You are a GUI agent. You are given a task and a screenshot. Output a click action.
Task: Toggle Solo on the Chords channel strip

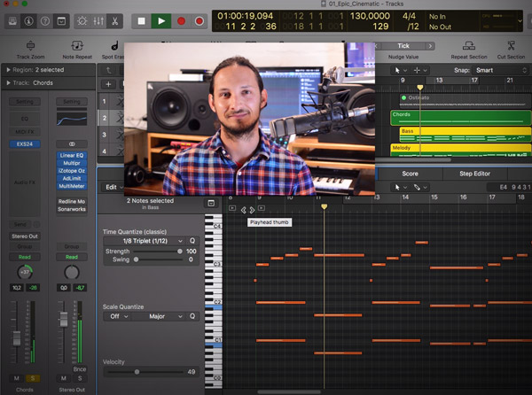pyautogui.click(x=33, y=378)
